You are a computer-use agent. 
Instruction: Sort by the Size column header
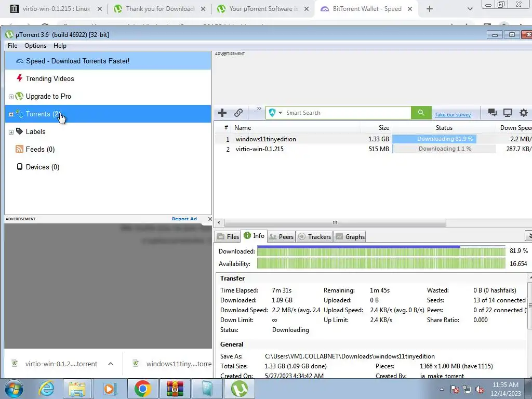click(x=376, y=128)
